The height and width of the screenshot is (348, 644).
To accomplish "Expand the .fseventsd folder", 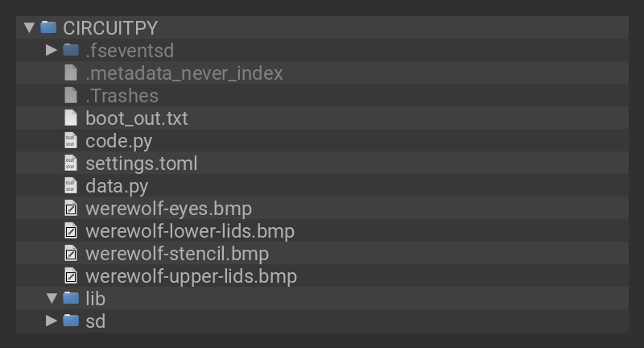I will tap(52, 50).
